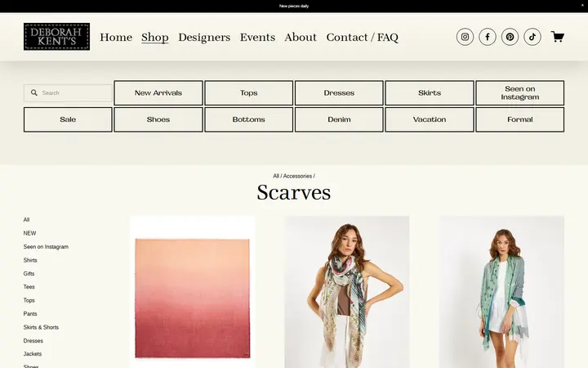588x368 pixels.
Task: Browse the Formal category button
Action: [x=519, y=119]
